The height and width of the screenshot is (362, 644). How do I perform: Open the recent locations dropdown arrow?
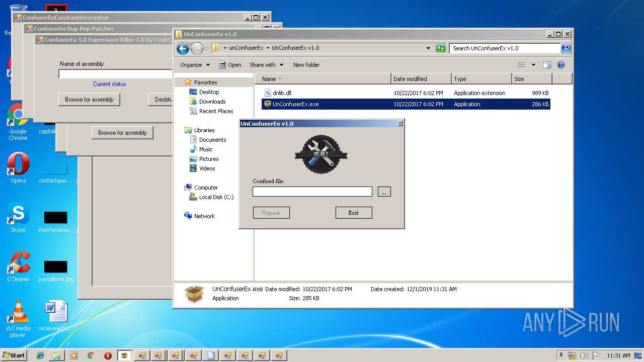click(206, 49)
